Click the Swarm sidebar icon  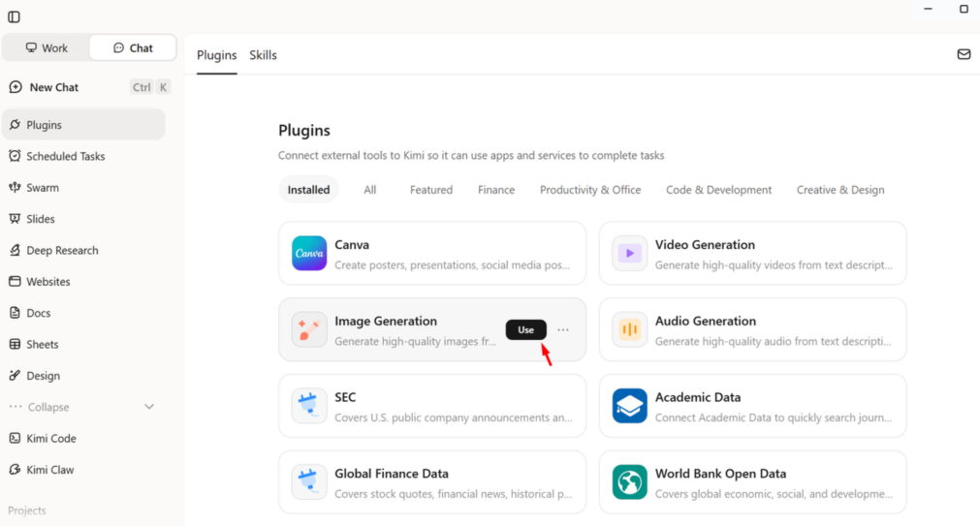[15, 187]
